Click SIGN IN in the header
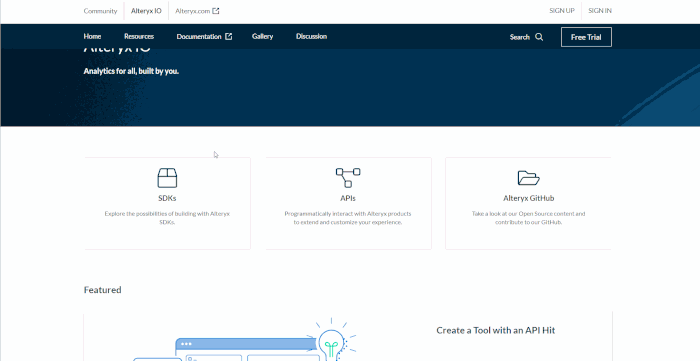 point(600,11)
